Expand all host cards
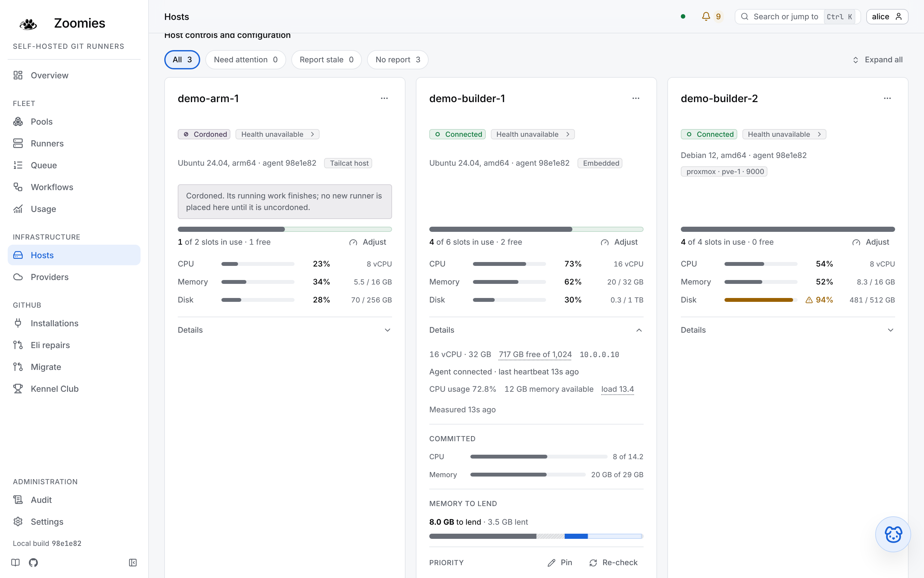 coord(877,60)
